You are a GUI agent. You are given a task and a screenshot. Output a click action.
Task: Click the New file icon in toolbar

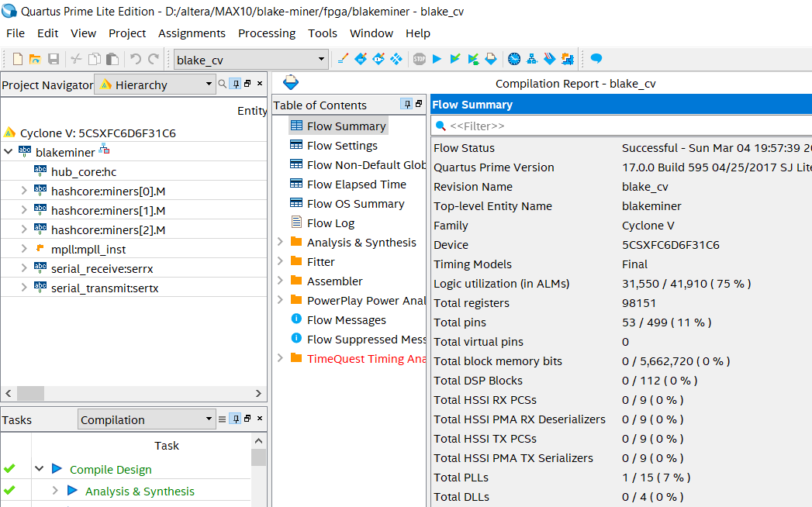pos(18,59)
